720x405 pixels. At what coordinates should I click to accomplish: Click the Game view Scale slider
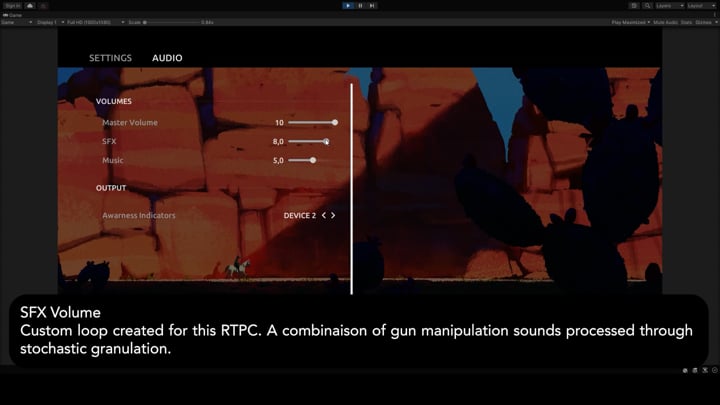[x=172, y=22]
